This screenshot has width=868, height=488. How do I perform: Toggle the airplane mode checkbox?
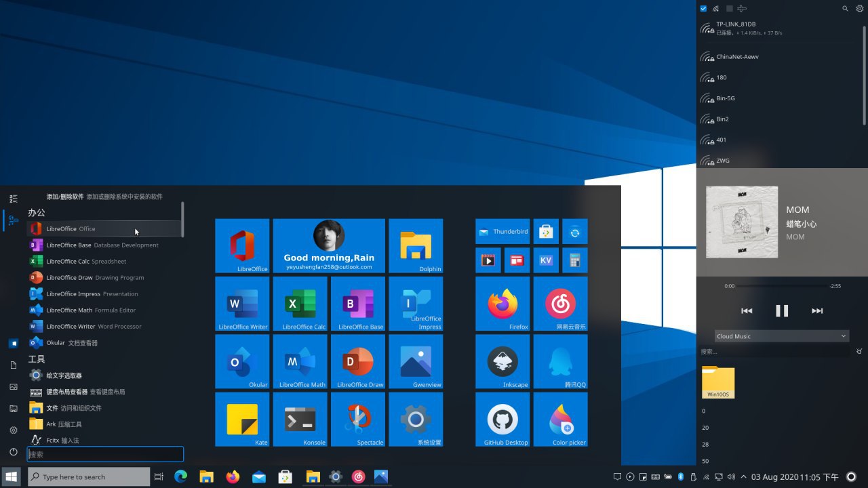coord(730,9)
